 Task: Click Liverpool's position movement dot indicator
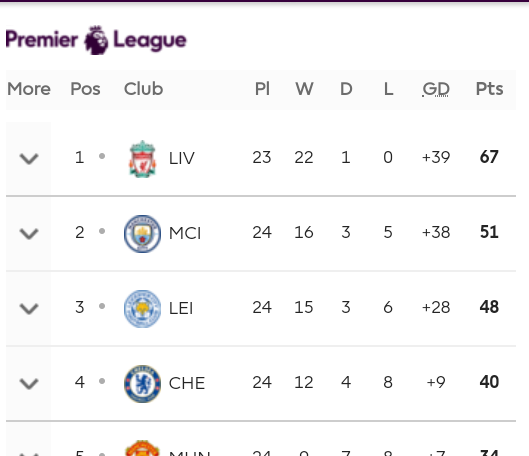coord(102,156)
